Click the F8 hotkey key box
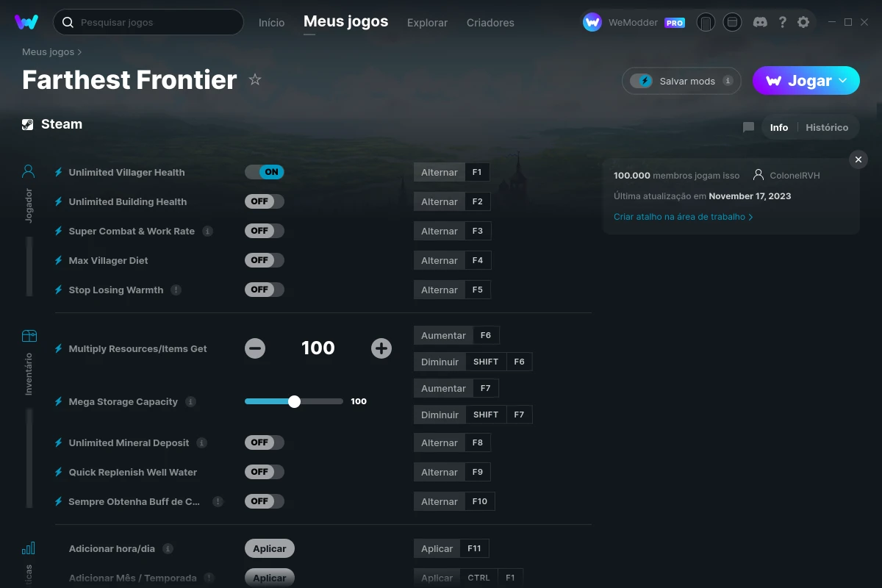Viewport: 882px width, 588px height. coord(478,442)
